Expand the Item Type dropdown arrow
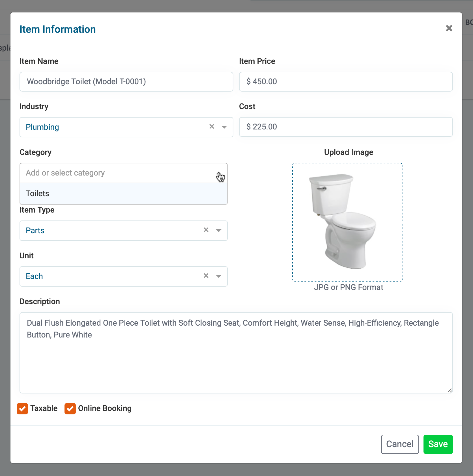Image resolution: width=473 pixels, height=476 pixels. point(219,230)
